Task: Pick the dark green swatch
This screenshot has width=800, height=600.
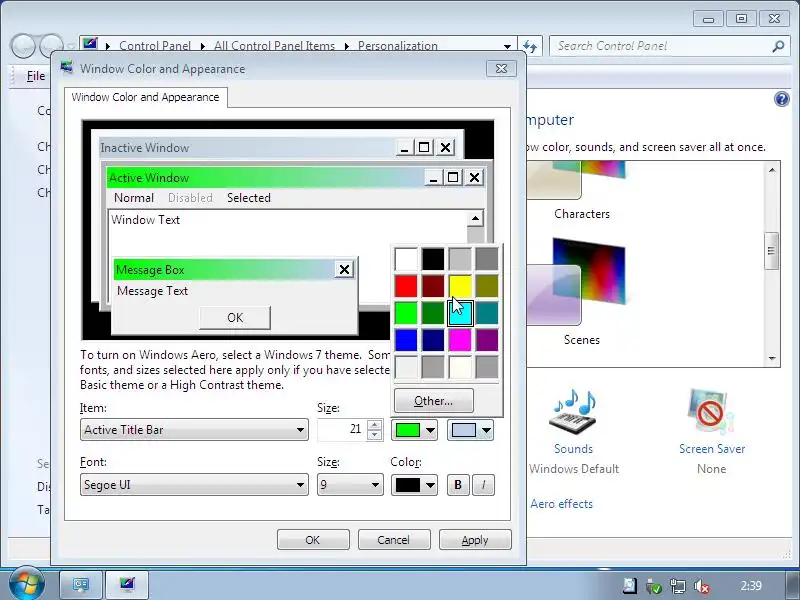Action: pos(433,313)
